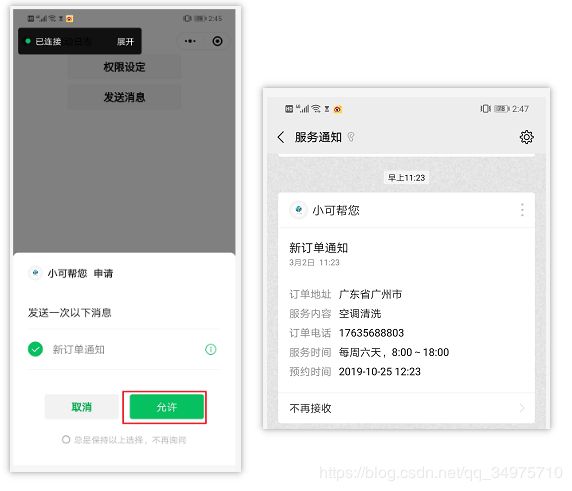Open the 权限设定 button
The image size is (572, 491).
click(x=124, y=67)
